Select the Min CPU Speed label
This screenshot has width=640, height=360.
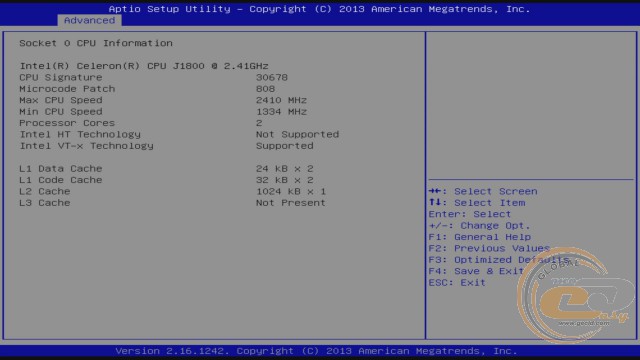pos(61,112)
